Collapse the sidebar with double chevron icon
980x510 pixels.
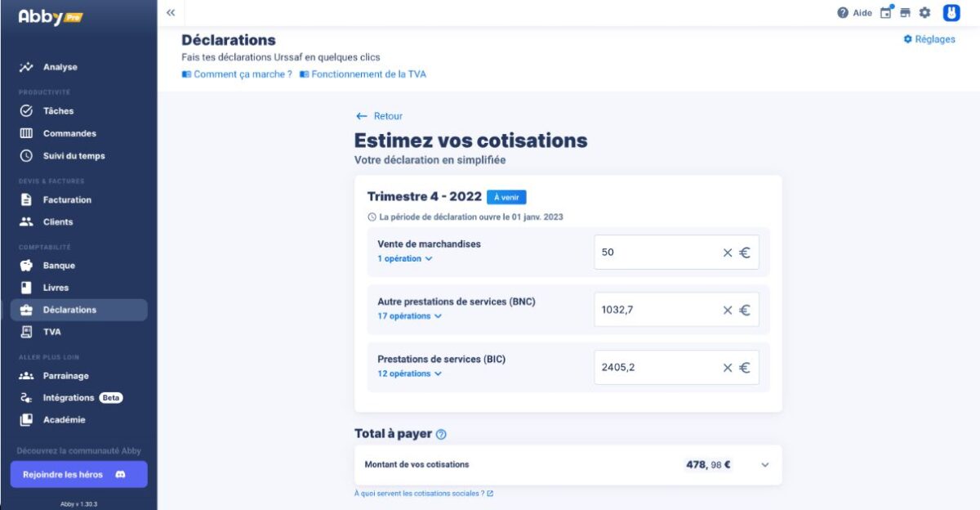coord(171,13)
